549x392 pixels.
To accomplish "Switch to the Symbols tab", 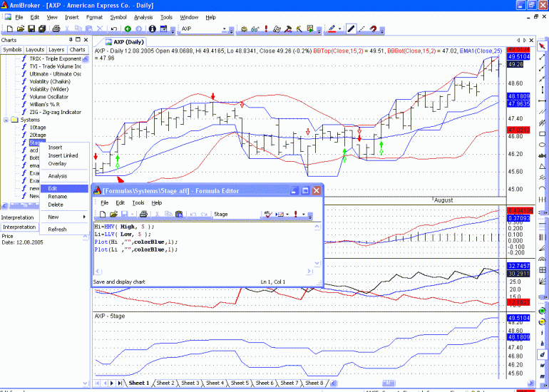I will (12, 50).
